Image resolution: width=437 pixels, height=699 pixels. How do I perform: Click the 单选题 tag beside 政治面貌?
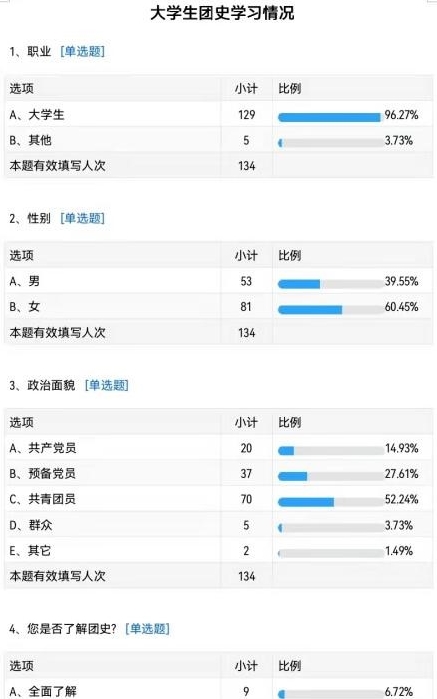107,385
